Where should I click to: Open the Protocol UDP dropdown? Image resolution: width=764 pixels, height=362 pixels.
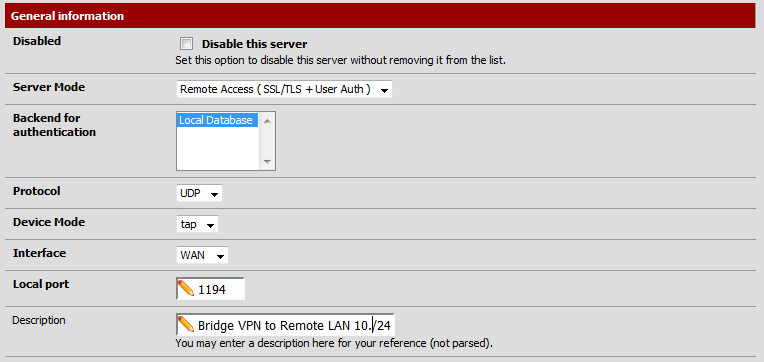tap(199, 193)
